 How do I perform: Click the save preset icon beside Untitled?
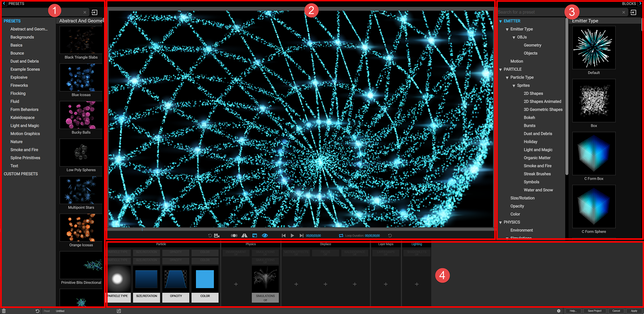(x=119, y=311)
